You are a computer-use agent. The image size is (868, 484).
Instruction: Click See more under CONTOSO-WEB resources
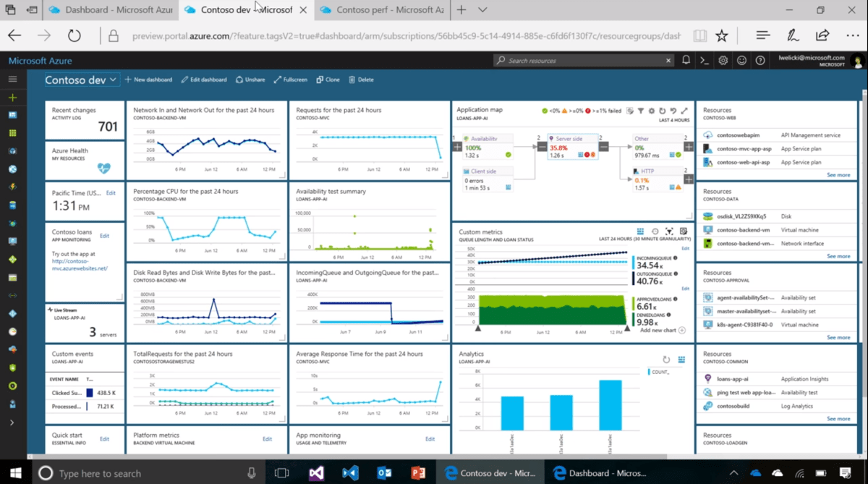[838, 175]
